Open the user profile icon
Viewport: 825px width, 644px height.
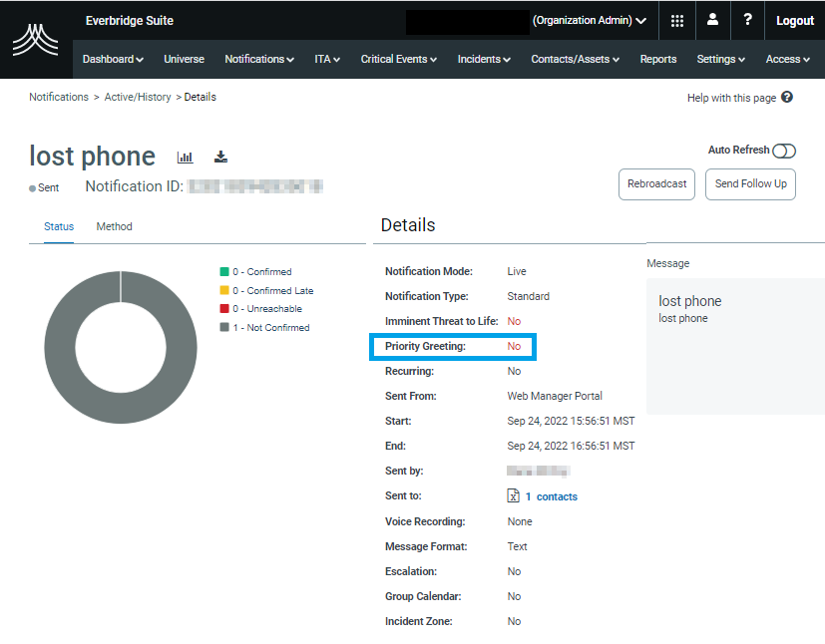712,20
